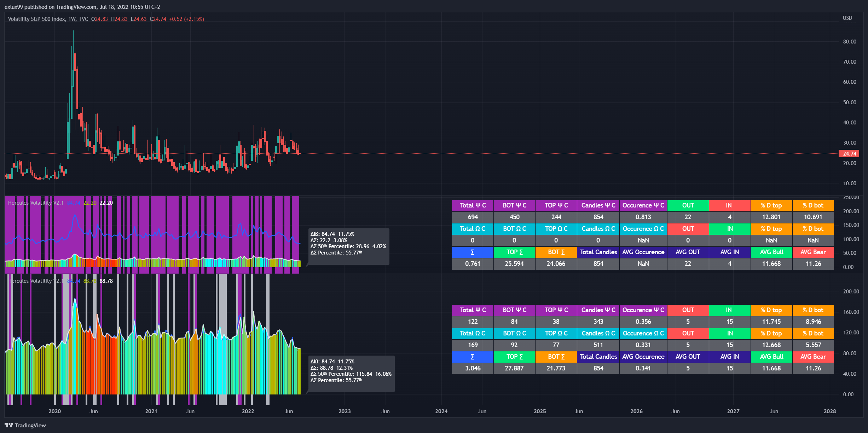The height and width of the screenshot is (433, 868).
Task: Click the orange BOT Σ header in upper table
Action: (x=556, y=252)
